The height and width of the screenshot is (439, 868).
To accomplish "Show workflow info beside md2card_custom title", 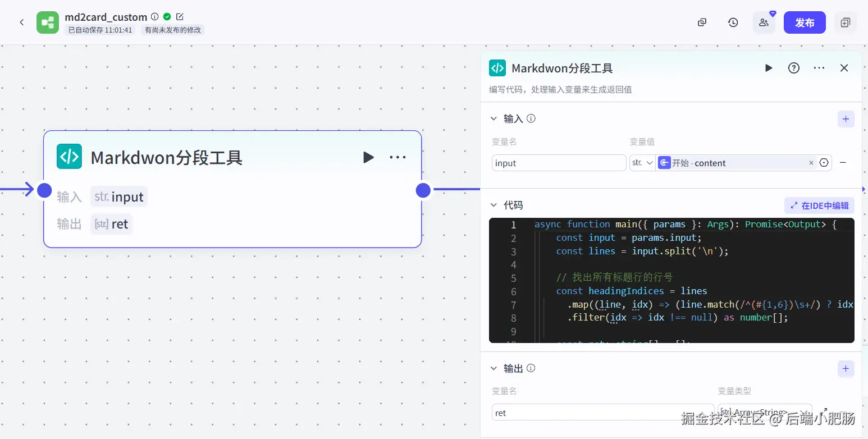I will (155, 17).
